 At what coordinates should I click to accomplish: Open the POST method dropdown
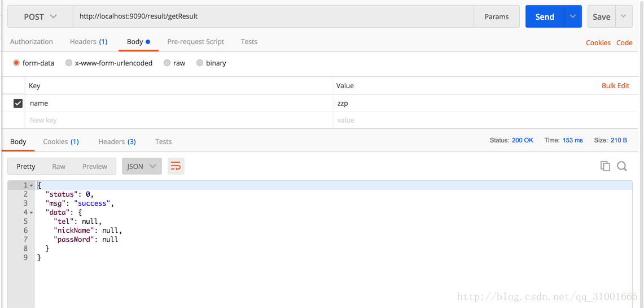(x=40, y=17)
